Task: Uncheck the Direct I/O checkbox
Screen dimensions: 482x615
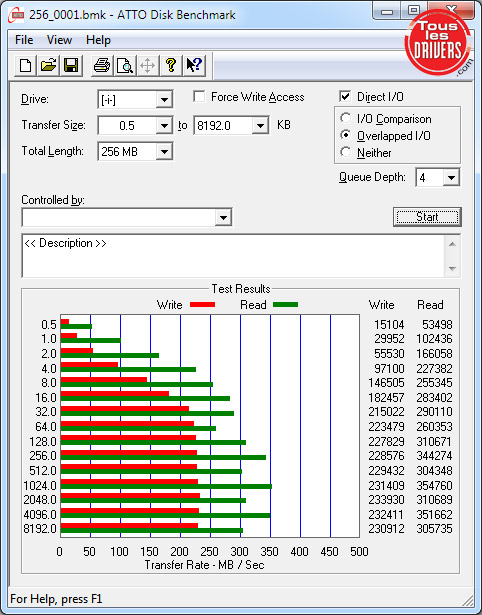Action: [345, 96]
